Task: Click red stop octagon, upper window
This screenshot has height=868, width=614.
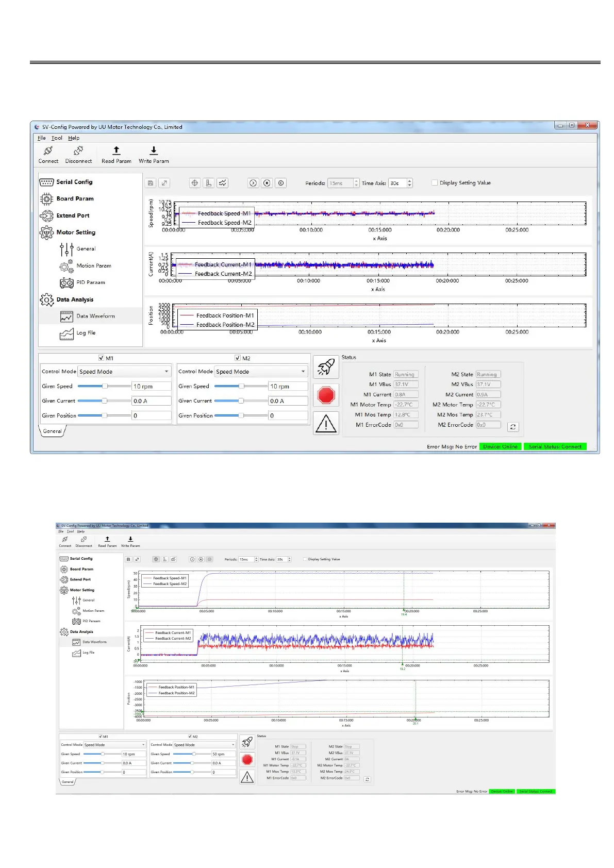Action: [x=326, y=395]
